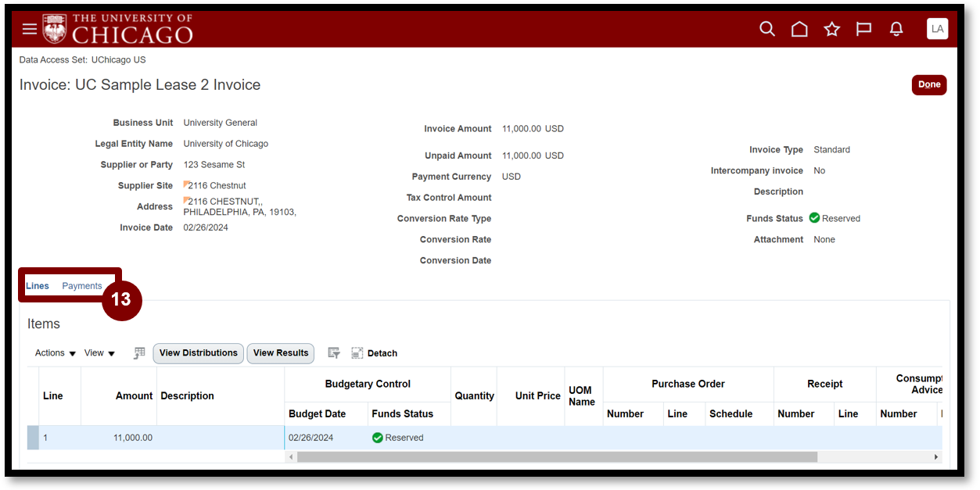The image size is (980, 490).
Task: Click the scrollbar right arrow
Action: (x=936, y=456)
